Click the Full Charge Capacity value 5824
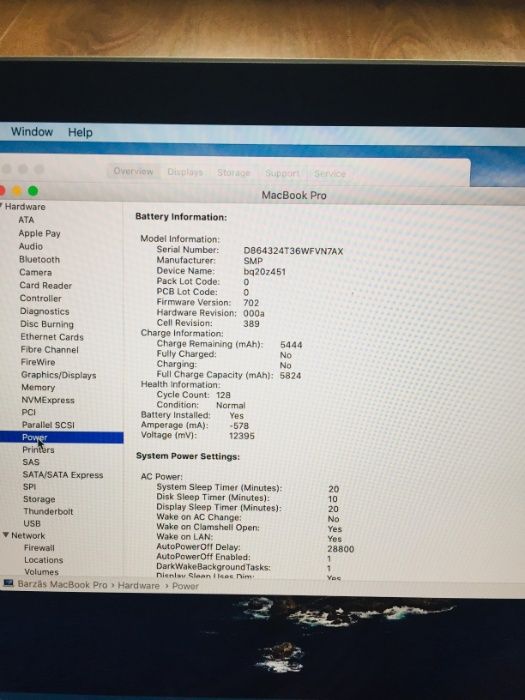The height and width of the screenshot is (700, 525). 290,375
